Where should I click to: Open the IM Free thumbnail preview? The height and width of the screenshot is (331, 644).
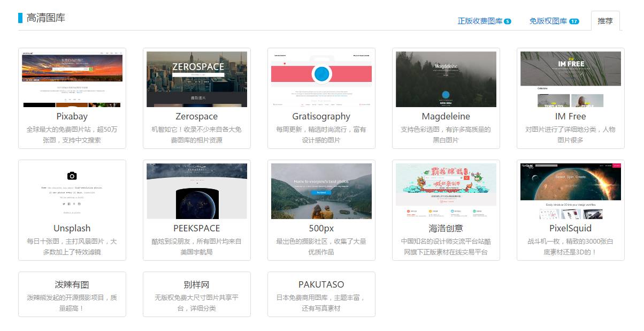[571, 79]
